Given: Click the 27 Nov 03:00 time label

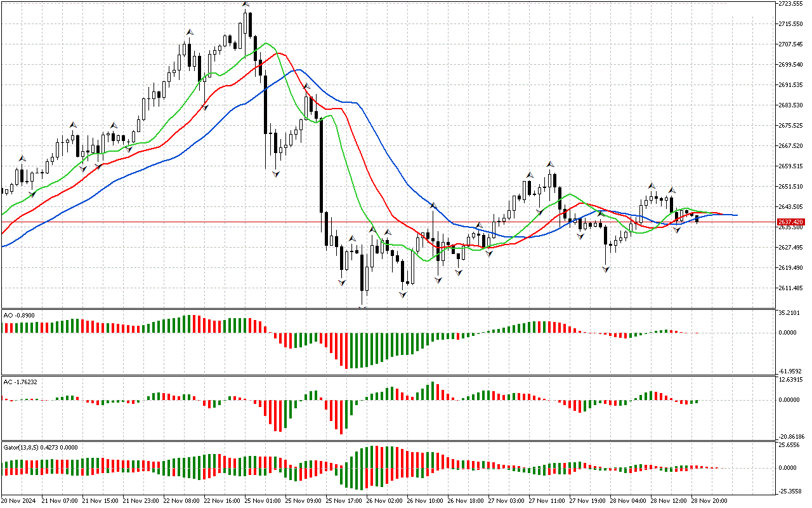Looking at the screenshot, I should [x=506, y=501].
